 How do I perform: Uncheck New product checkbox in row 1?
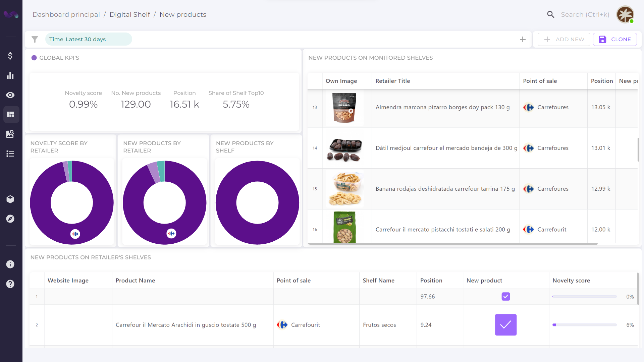coord(505,297)
